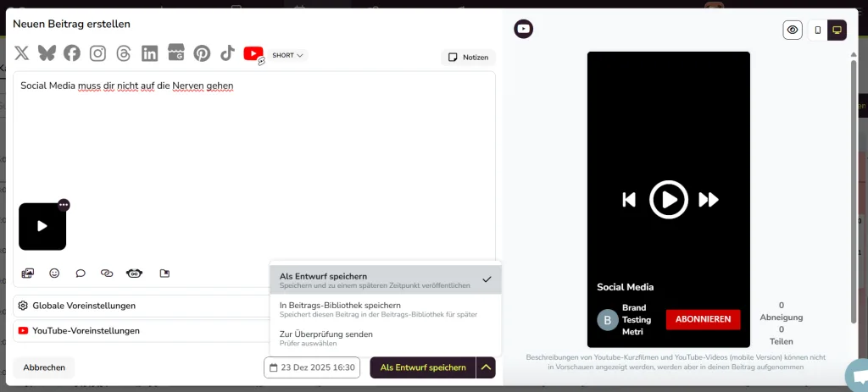Insert a link with the chain icon
The width and height of the screenshot is (868, 392).
point(107,273)
